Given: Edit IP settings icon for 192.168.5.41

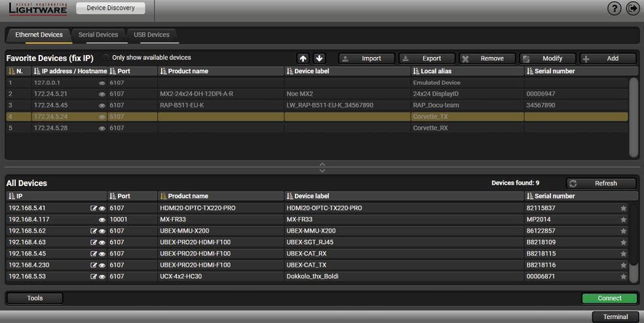Looking at the screenshot, I should 94,208.
